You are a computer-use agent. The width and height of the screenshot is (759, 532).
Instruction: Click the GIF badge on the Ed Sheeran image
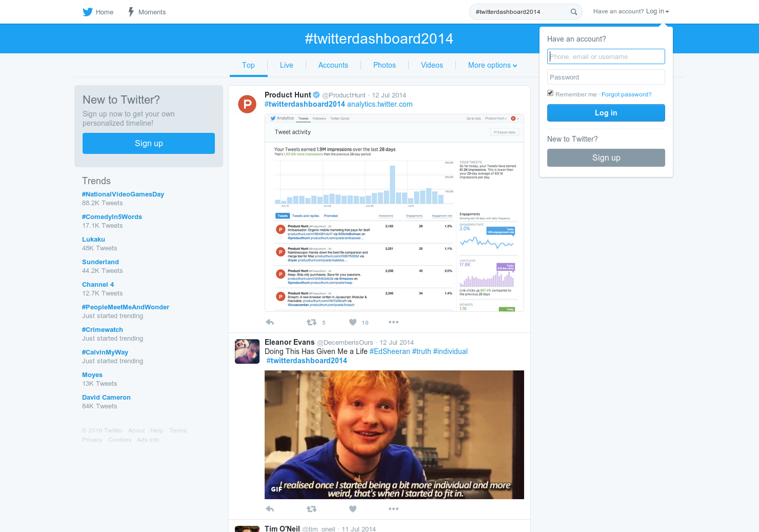(x=276, y=489)
